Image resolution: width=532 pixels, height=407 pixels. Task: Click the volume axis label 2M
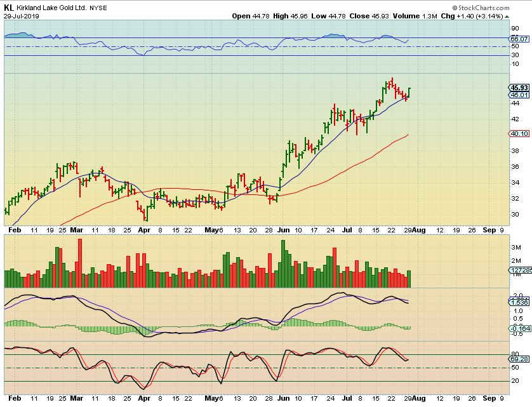click(x=516, y=261)
